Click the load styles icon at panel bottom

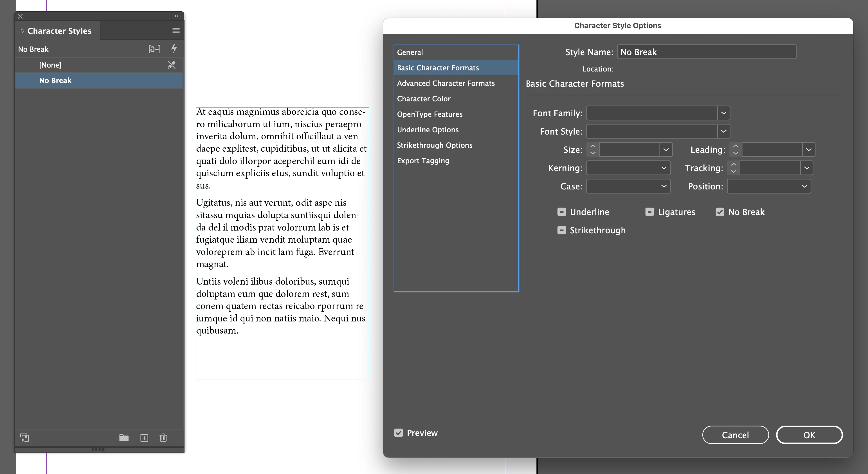tap(24, 438)
